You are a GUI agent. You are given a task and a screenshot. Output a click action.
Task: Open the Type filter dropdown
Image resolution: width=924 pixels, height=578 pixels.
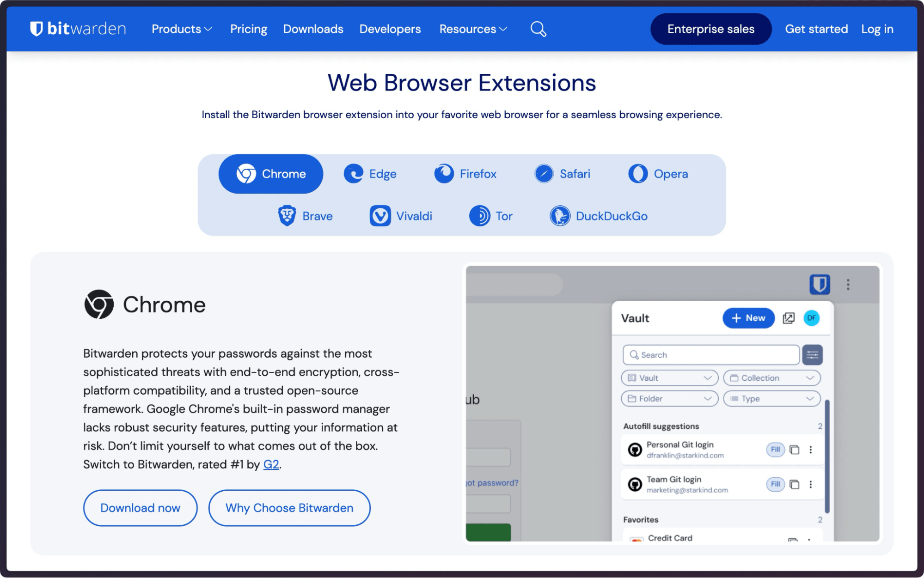pyautogui.click(x=771, y=399)
